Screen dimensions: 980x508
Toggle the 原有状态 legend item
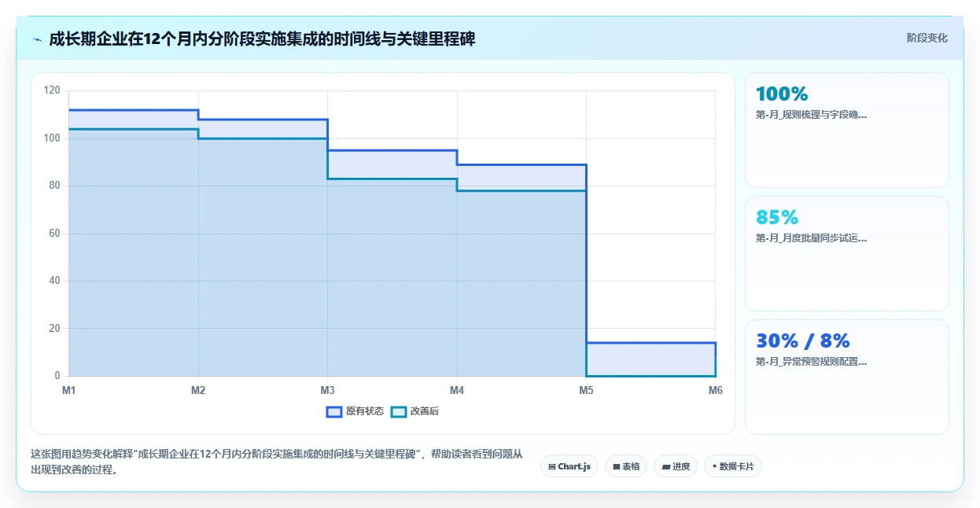tap(355, 411)
